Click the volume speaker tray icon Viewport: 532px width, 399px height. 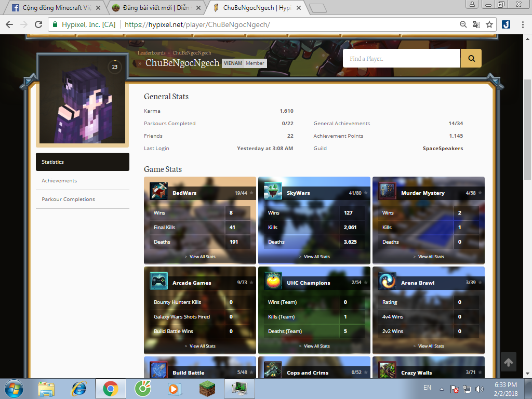tap(480, 389)
